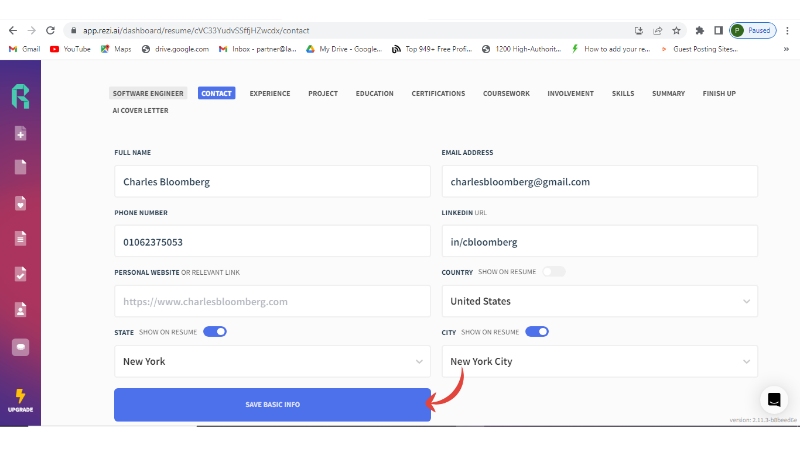Screen dimensions: 800x449
Task: Open the chat support bubble
Action: tap(773, 400)
